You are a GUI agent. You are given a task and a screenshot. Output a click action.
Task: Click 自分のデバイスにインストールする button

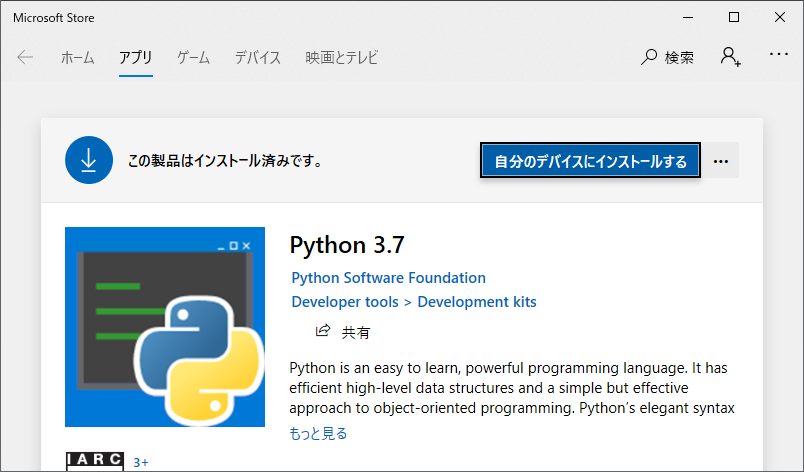(x=590, y=161)
